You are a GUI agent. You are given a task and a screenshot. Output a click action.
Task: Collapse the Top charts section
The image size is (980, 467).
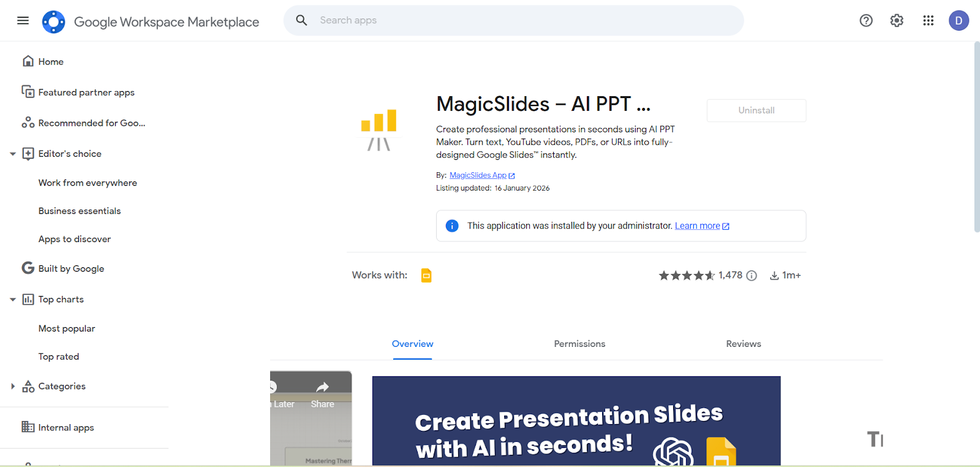click(x=13, y=300)
